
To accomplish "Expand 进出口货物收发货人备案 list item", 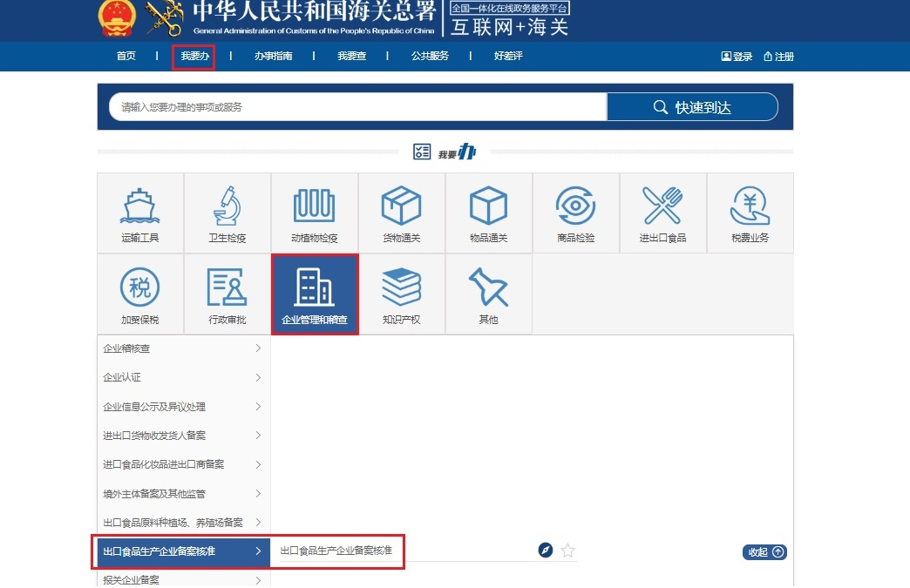I will [183, 436].
